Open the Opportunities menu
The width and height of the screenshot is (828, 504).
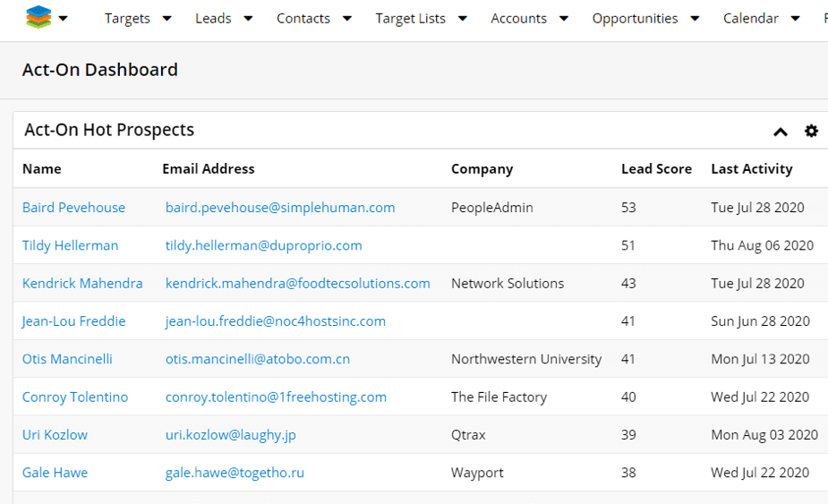(x=635, y=19)
